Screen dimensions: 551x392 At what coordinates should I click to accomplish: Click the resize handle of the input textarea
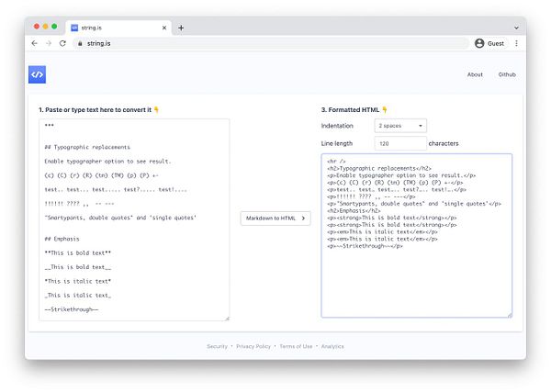point(228,319)
